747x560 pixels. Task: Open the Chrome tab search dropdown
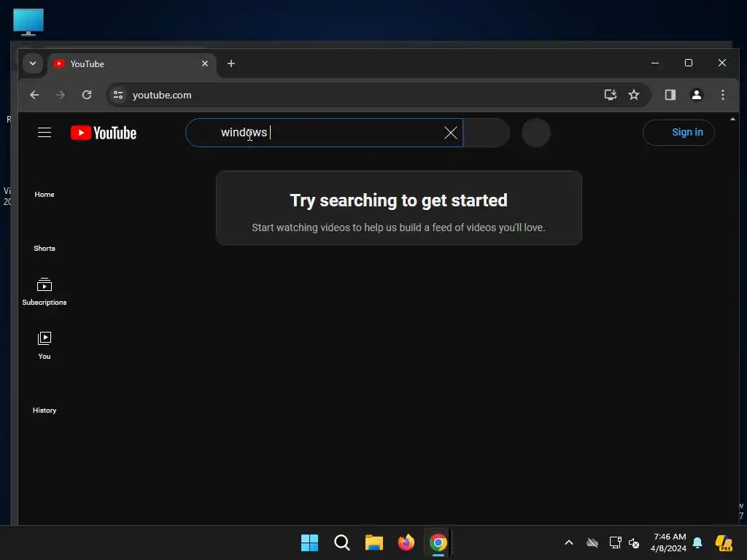point(33,63)
